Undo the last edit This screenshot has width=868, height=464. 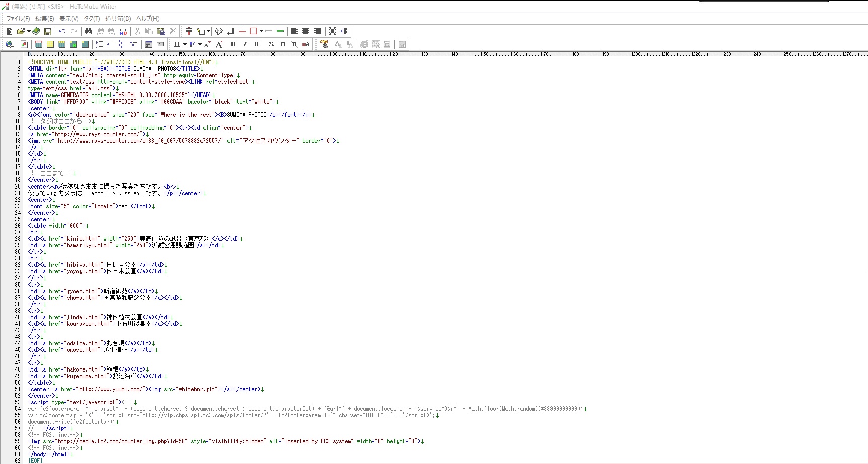point(62,31)
